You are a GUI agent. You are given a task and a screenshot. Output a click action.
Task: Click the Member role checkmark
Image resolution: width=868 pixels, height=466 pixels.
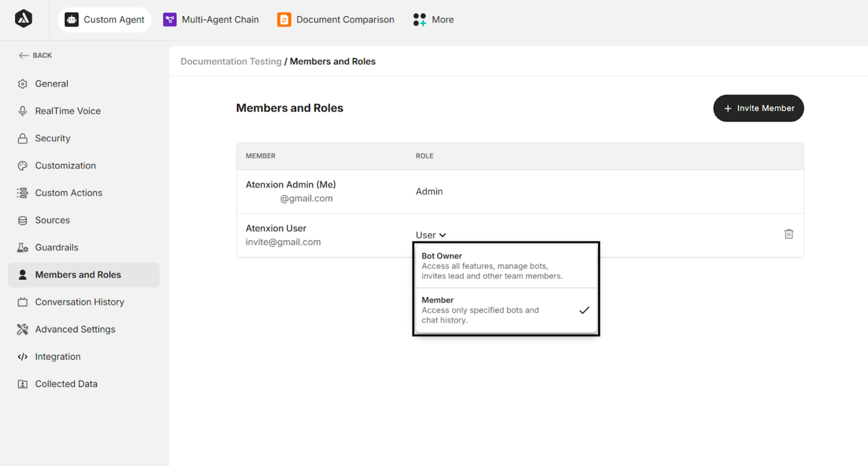pos(584,310)
